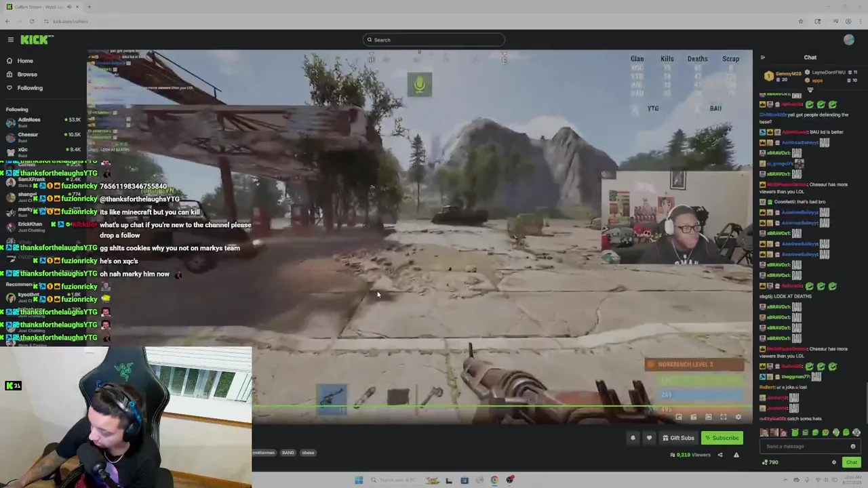Open the video player settings gear
This screenshot has height=488, width=868.
point(738,418)
